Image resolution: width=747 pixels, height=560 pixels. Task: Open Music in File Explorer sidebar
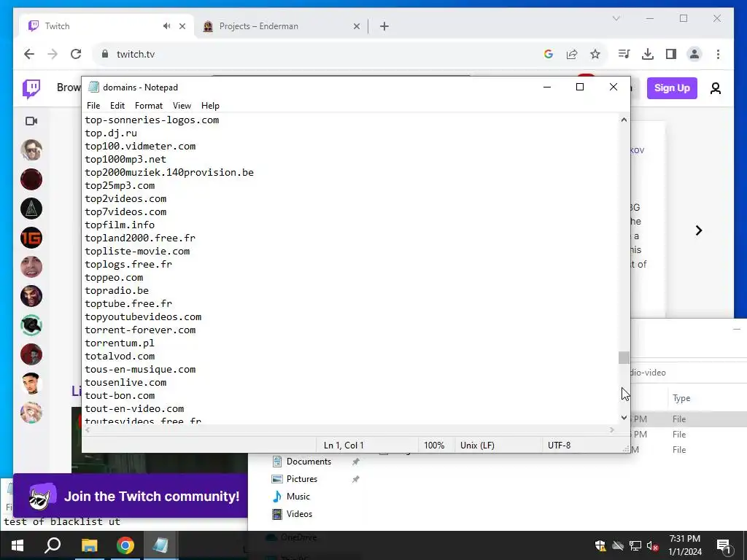tap(298, 496)
